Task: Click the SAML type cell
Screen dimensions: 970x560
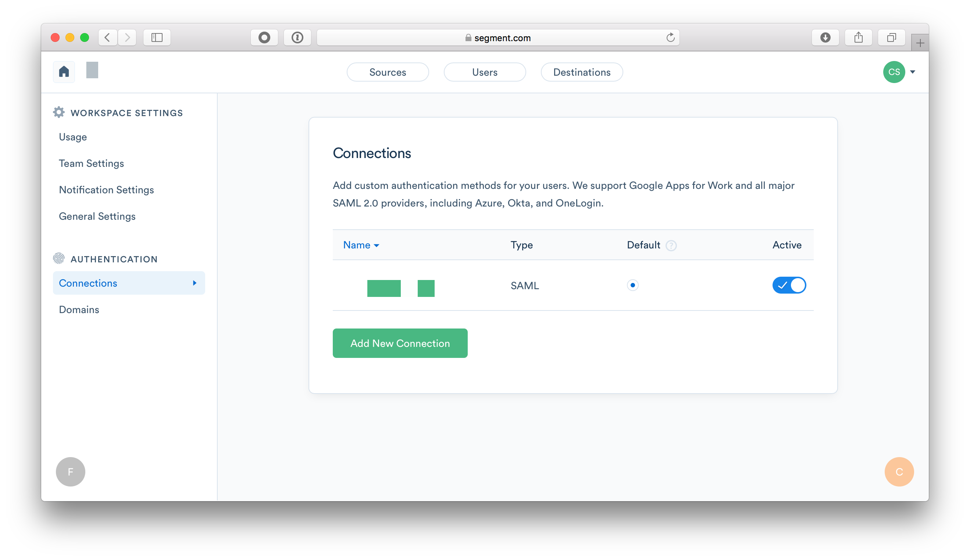Action: 524,286
